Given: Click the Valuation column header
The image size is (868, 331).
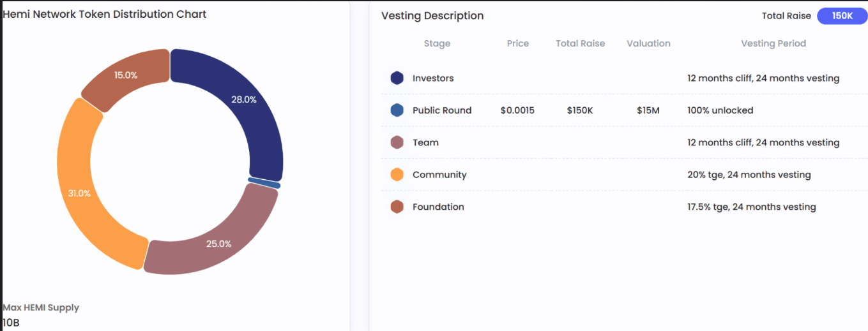Looking at the screenshot, I should click(648, 43).
